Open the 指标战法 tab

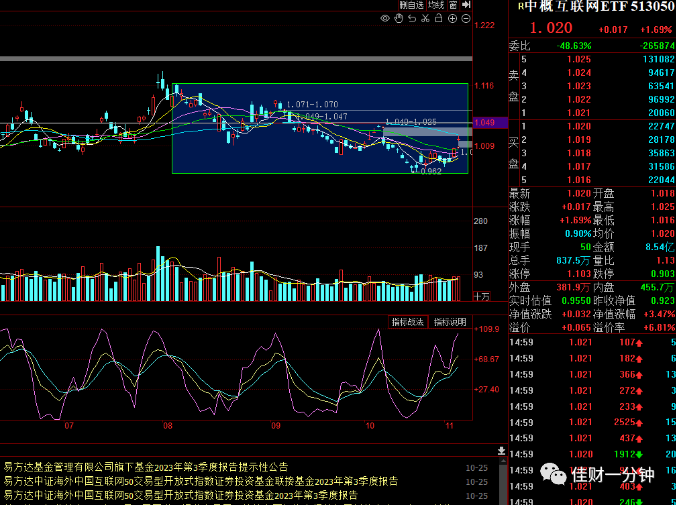(408, 322)
